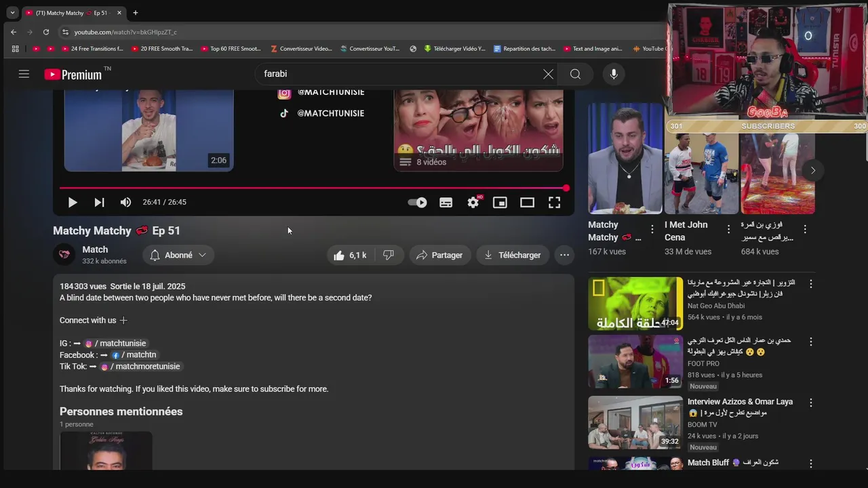This screenshot has width=868, height=488.
Task: Open the Top 60 FREE Smoot... bookmark
Action: point(231,49)
